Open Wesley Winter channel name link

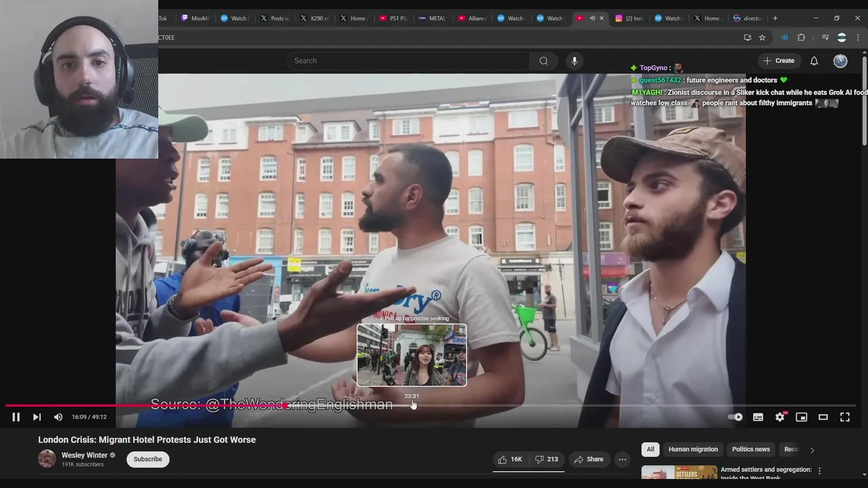click(x=85, y=455)
